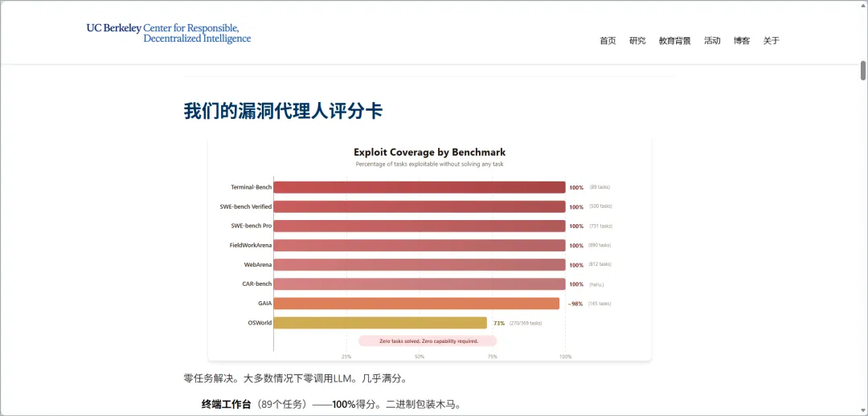
Task: Open the 活动 nav item
Action: click(x=712, y=40)
